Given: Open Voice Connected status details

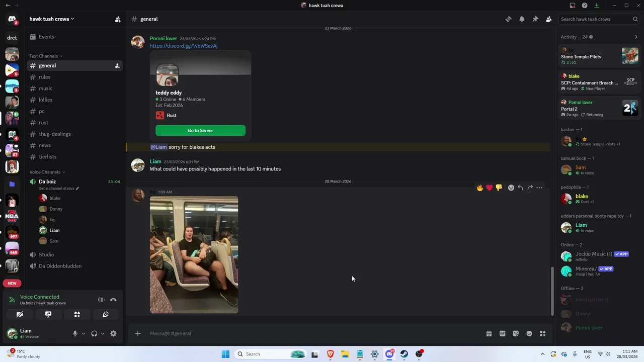Looking at the screenshot, I should [x=40, y=297].
